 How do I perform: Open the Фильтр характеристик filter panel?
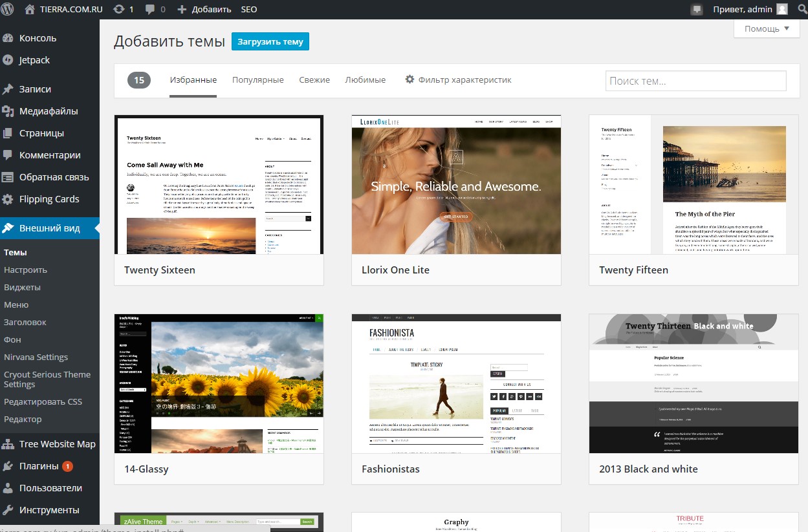coord(458,80)
